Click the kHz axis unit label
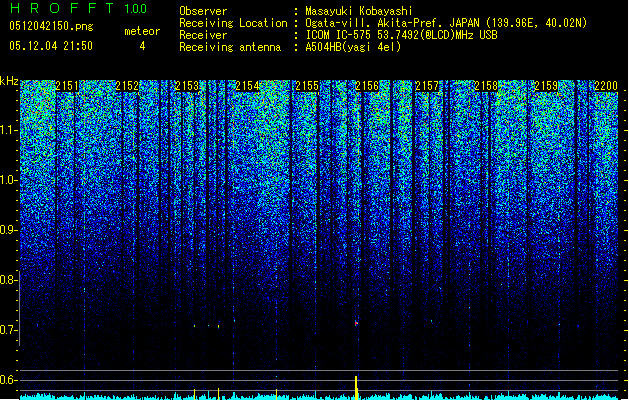 pos(9,81)
